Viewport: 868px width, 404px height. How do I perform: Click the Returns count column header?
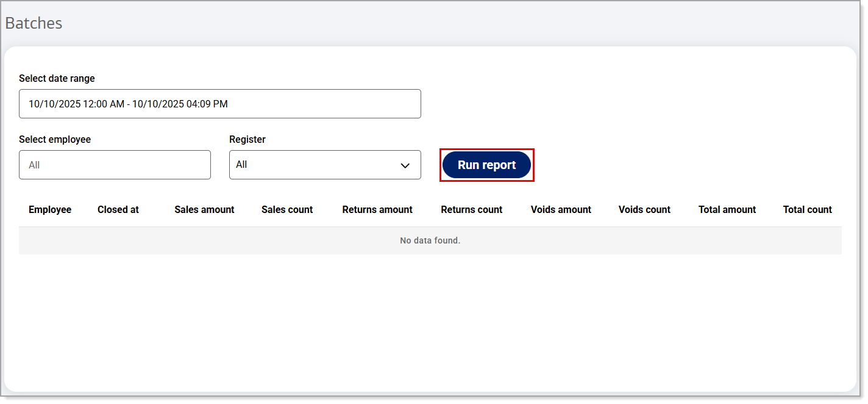click(471, 209)
